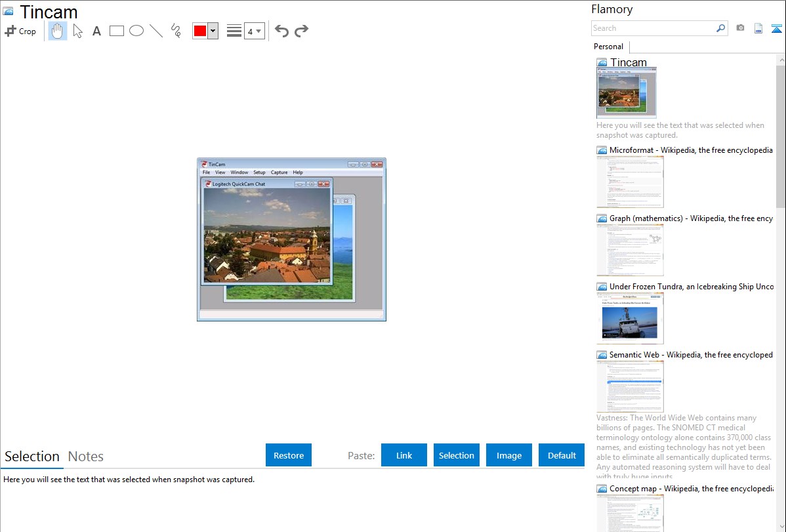Click the 'Under Frozen Tundra' title
786x532 pixels.
692,286
